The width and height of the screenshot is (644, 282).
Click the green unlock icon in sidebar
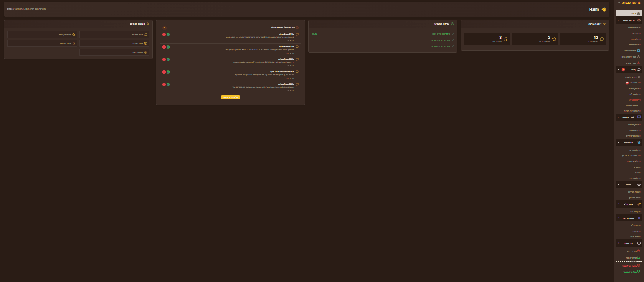click(x=639, y=257)
